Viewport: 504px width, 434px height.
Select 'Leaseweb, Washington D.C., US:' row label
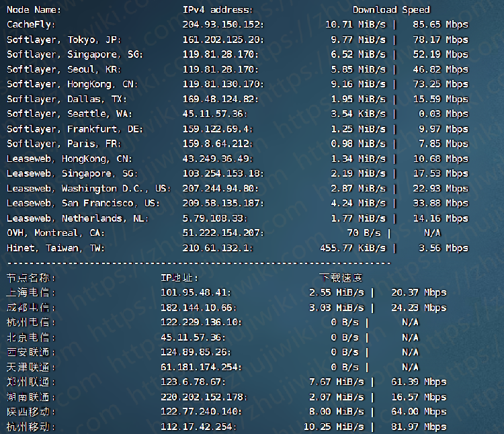tap(89, 189)
